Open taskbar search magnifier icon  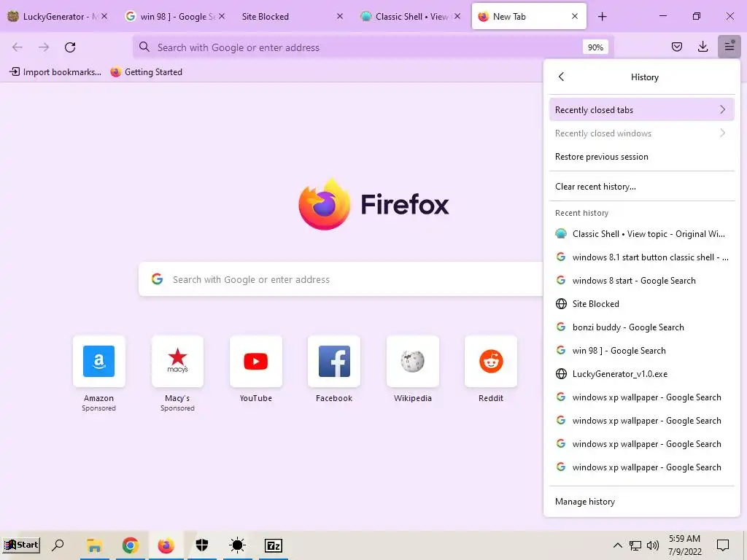[x=58, y=545]
